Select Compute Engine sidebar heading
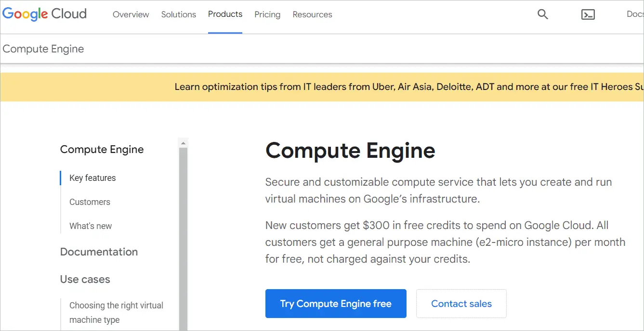Viewport: 644px width, 331px height. 102,150
